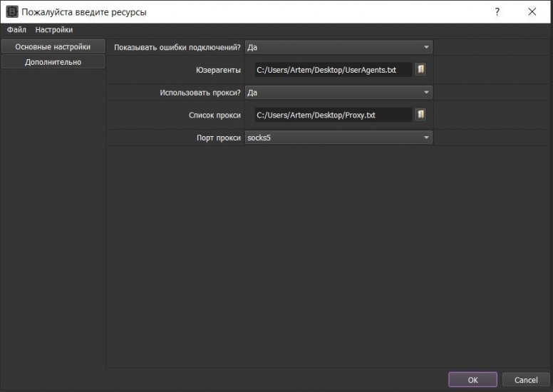The image size is (553, 392).
Task: Click the Порт прокси label
Action: pos(217,138)
